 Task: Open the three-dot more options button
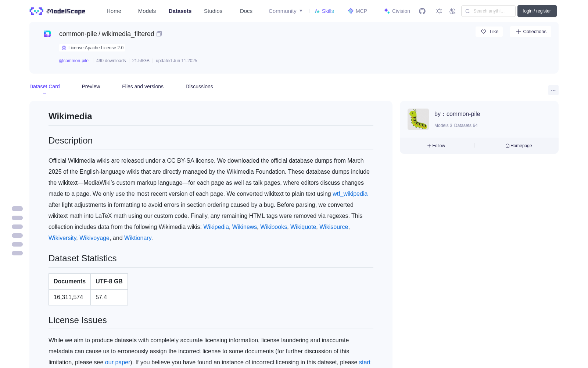[x=553, y=90]
